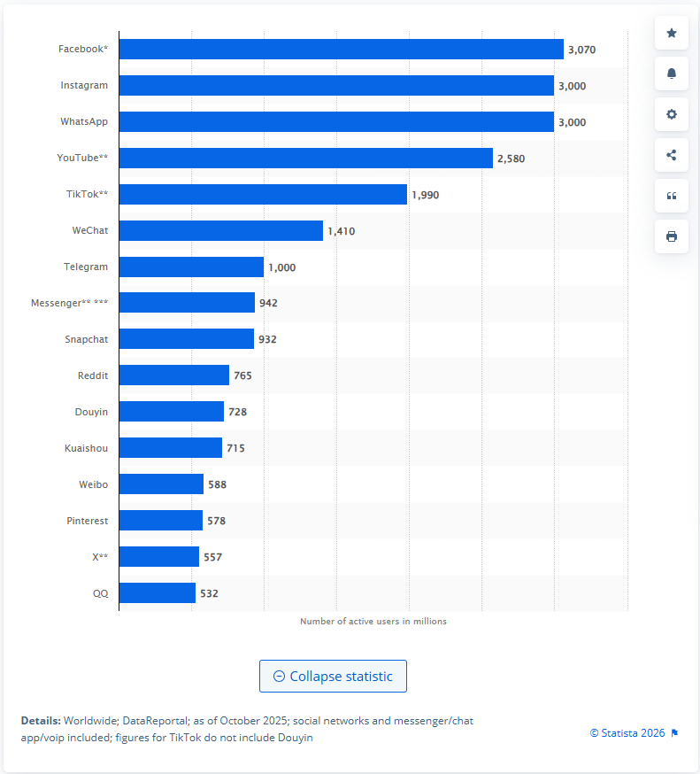This screenshot has width=700, height=774.
Task: Click the print statistic icon
Action: 671,236
